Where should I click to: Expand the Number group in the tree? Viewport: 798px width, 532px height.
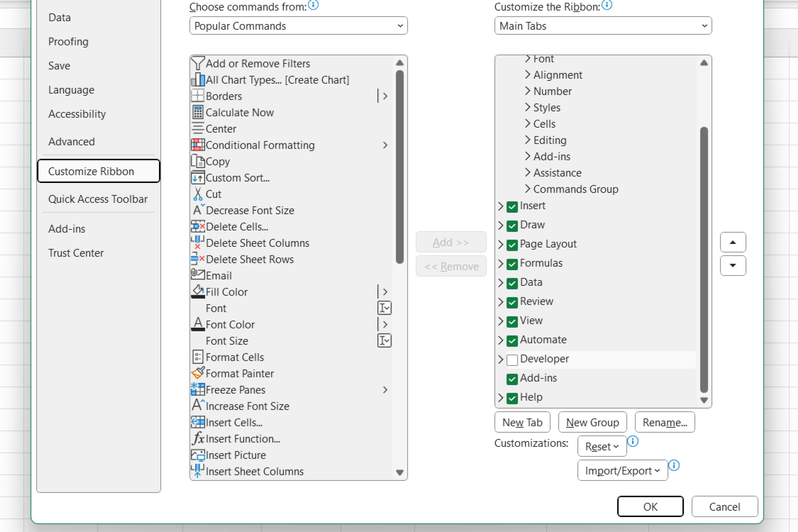click(528, 91)
